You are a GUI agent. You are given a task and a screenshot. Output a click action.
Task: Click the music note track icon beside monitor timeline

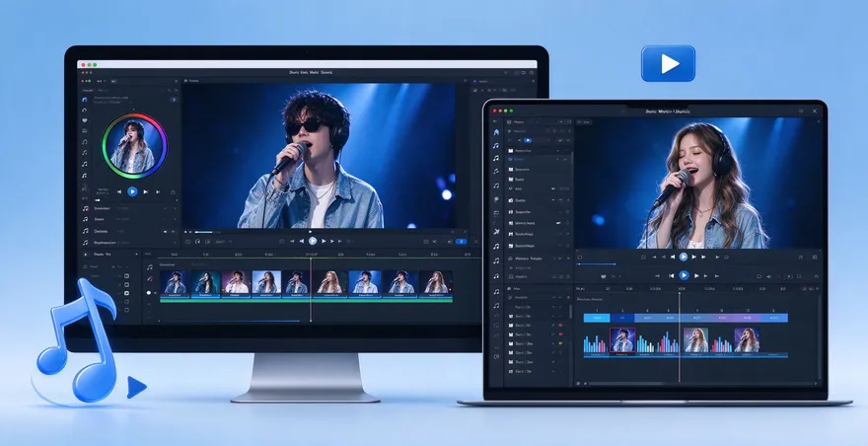pos(150,267)
